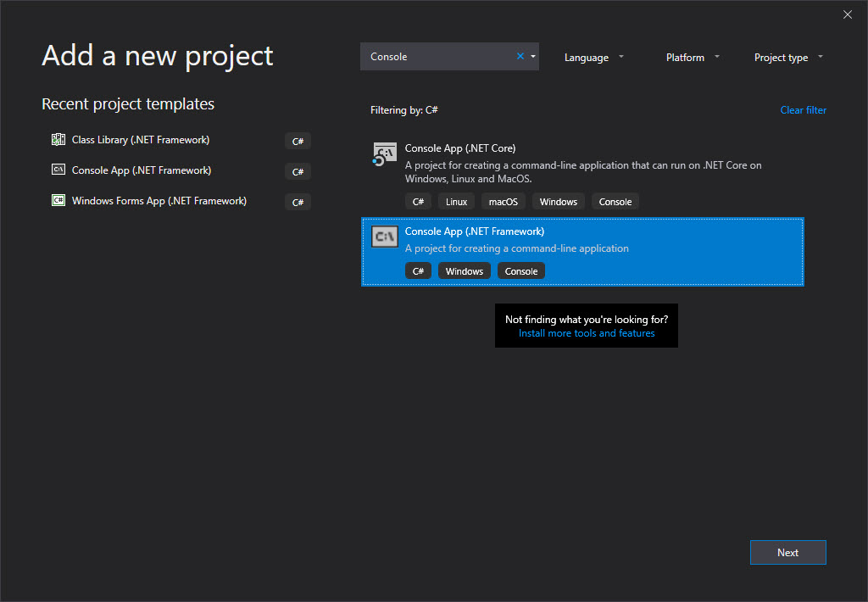Click the Next button
The height and width of the screenshot is (602, 868).
coord(787,552)
